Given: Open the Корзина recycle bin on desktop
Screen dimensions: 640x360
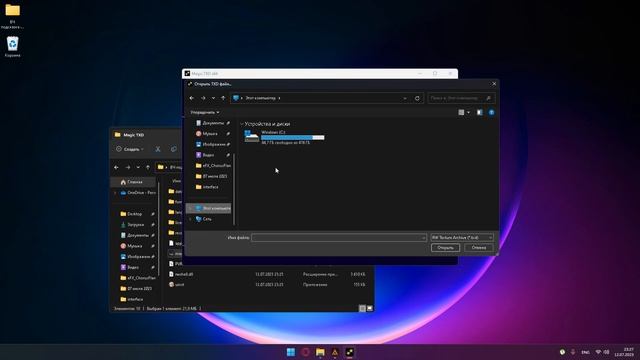Looking at the screenshot, I should tap(13, 47).
